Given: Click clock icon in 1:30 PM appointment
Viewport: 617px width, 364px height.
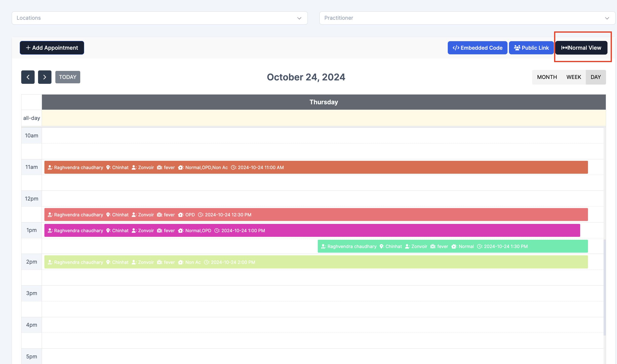Looking at the screenshot, I should click(479, 247).
